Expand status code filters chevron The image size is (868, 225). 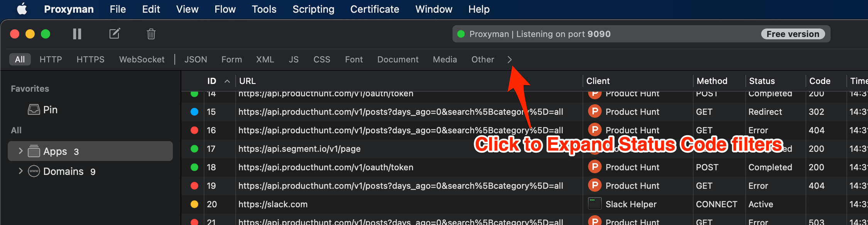(x=510, y=60)
